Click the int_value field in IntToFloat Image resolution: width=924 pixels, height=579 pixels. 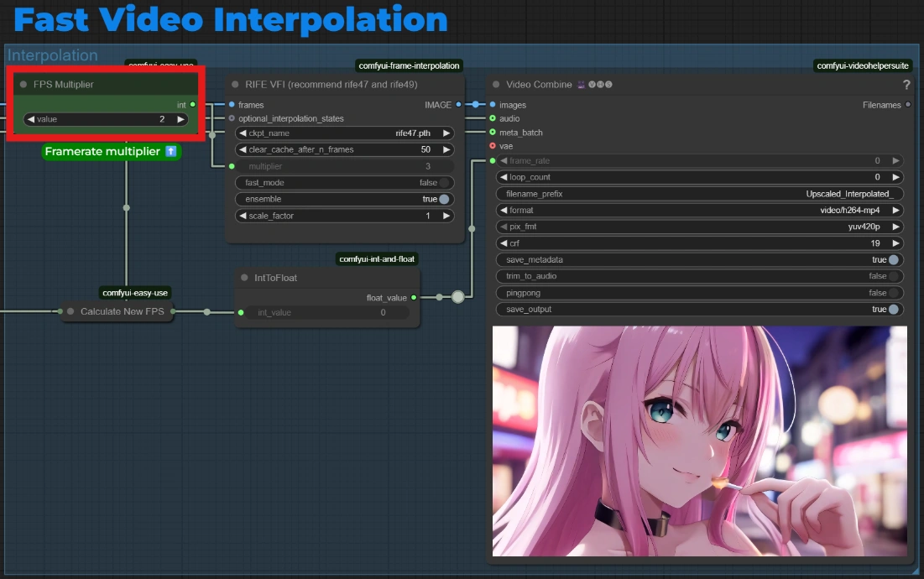pos(327,312)
